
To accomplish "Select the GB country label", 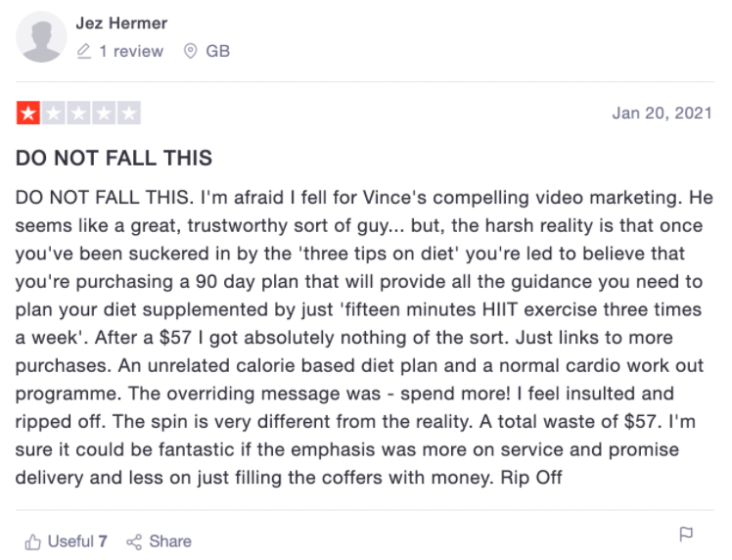I will tap(218, 51).
